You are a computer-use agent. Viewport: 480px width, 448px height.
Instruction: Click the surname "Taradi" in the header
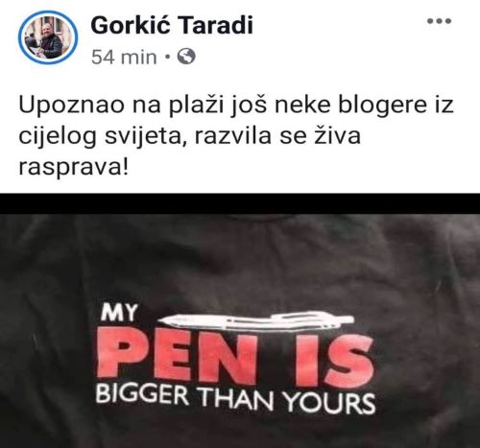[x=214, y=25]
